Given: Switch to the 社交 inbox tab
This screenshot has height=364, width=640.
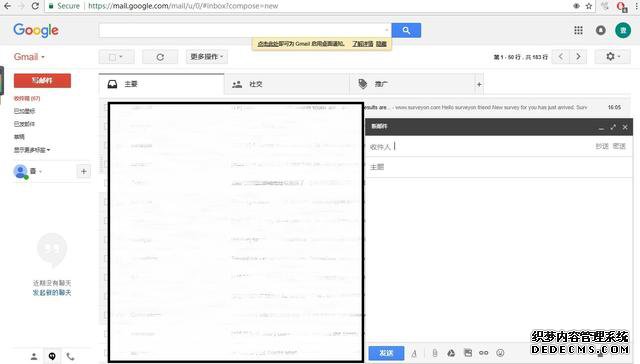Looking at the screenshot, I should pos(287,84).
